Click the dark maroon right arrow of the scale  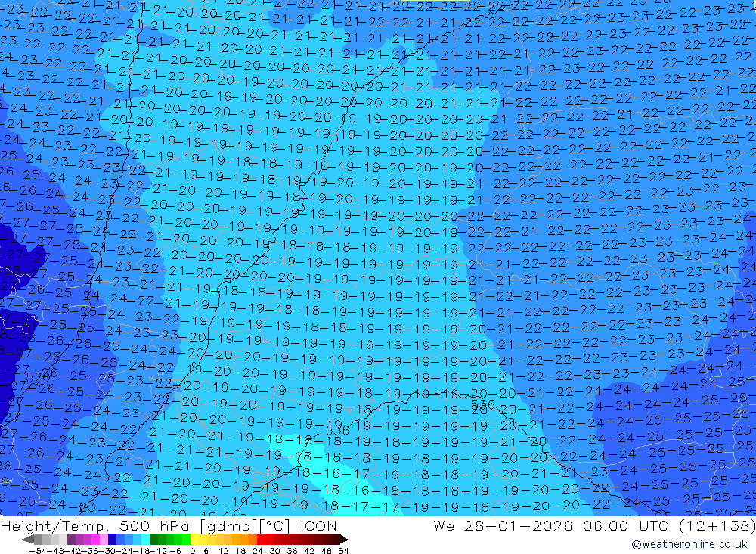(344, 539)
